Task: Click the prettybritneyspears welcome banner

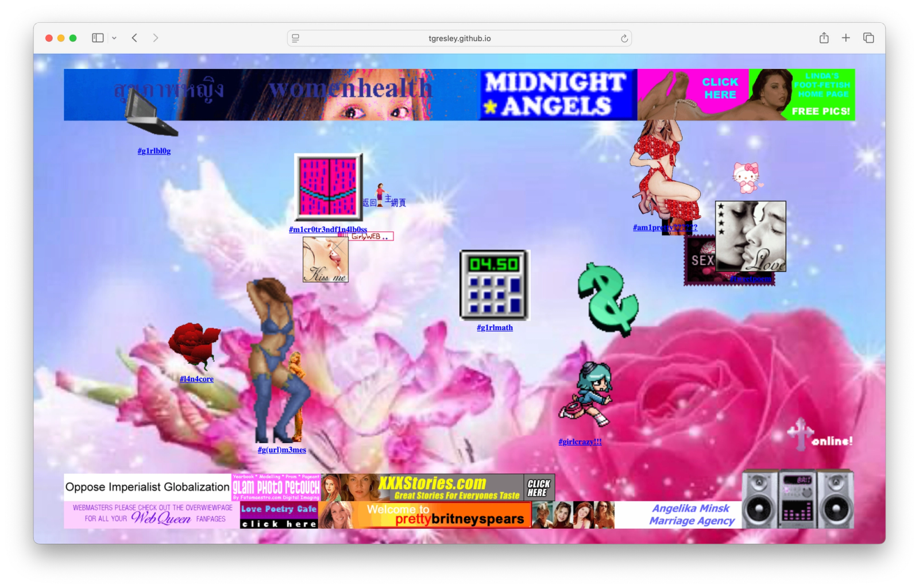Action: [425, 514]
